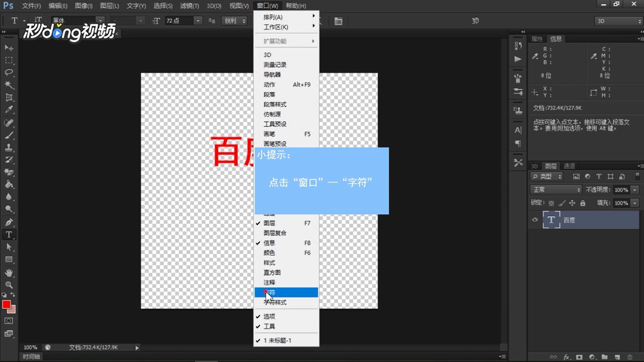Image resolution: width=644 pixels, height=362 pixels.
Task: Select the Hand tool
Action: (x=9, y=273)
